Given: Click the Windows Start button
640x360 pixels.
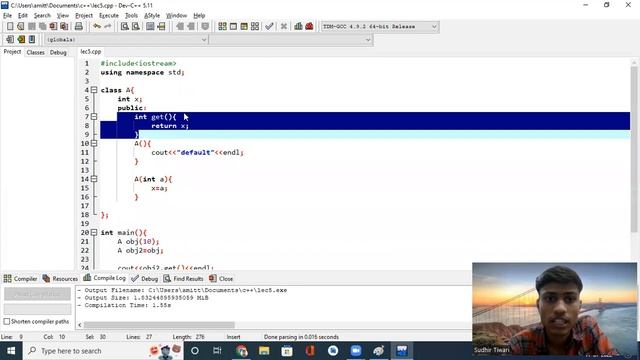Looking at the screenshot, I should (11, 351).
